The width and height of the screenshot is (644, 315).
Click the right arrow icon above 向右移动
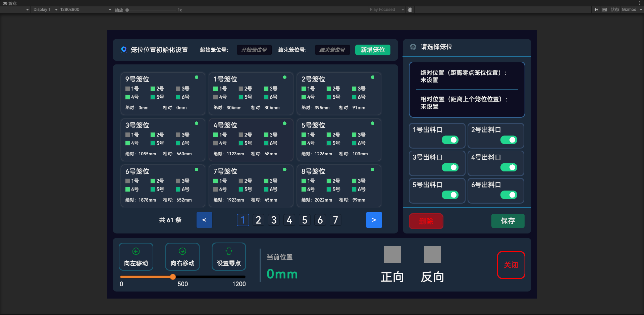tap(182, 251)
